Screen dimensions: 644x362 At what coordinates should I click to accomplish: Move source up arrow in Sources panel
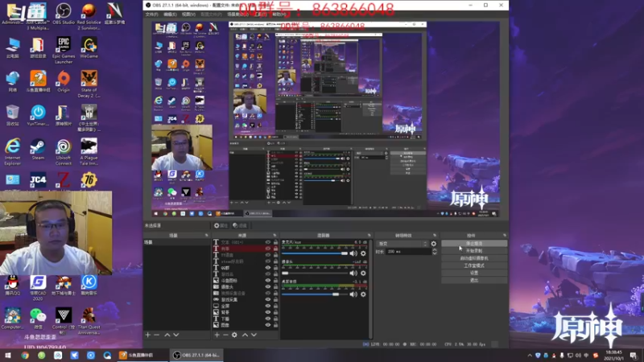point(245,335)
